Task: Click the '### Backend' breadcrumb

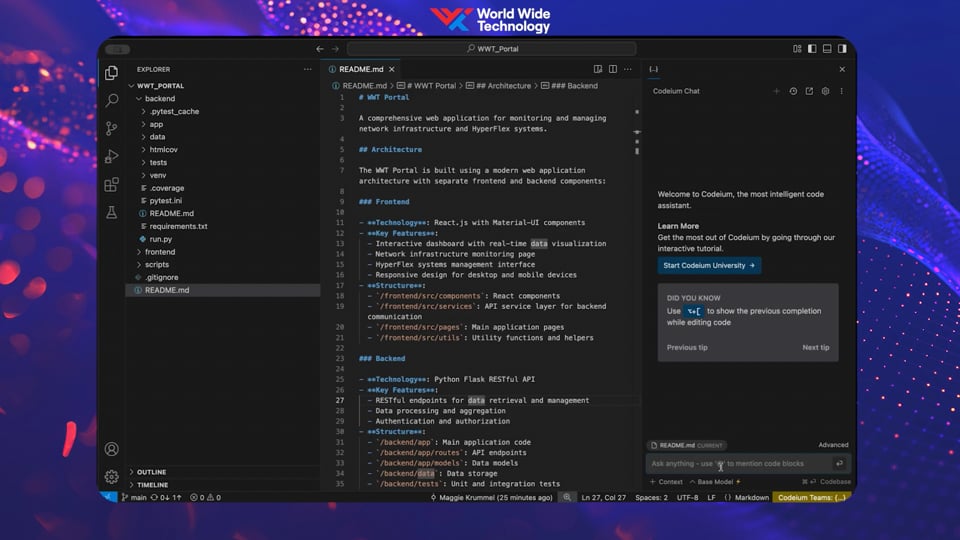Action: [569, 86]
